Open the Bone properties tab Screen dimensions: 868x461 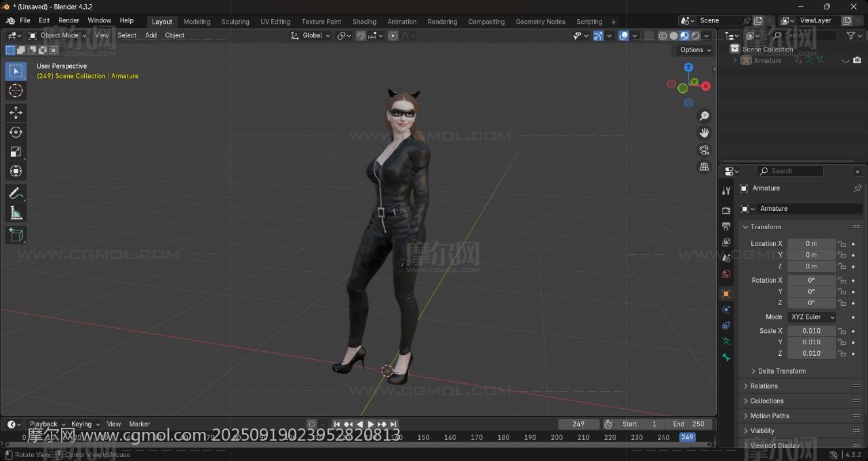coord(726,357)
